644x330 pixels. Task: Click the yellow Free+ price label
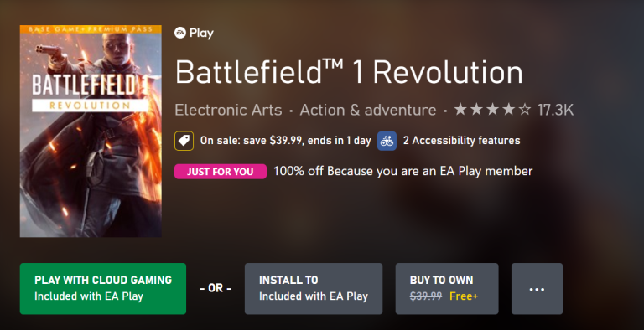[x=464, y=296]
